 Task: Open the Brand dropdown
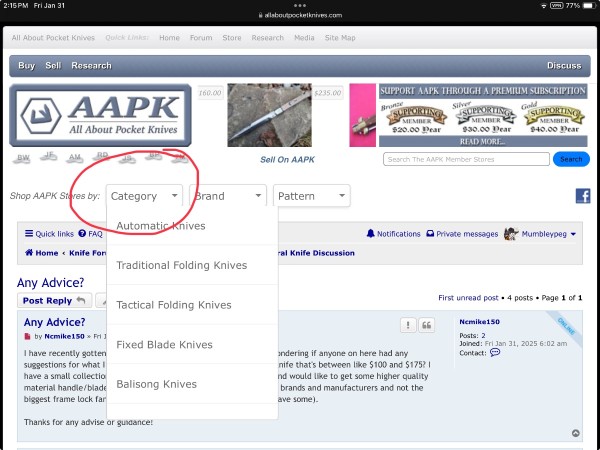(x=228, y=196)
